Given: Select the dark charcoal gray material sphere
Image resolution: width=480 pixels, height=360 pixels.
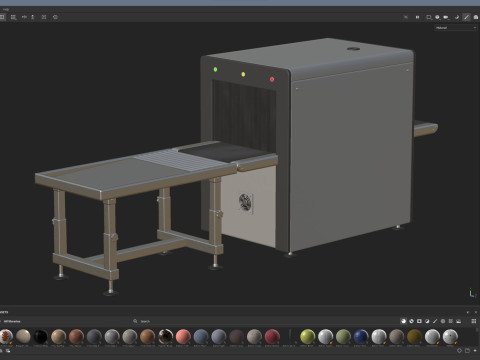Looking at the screenshot, I should (94, 337).
